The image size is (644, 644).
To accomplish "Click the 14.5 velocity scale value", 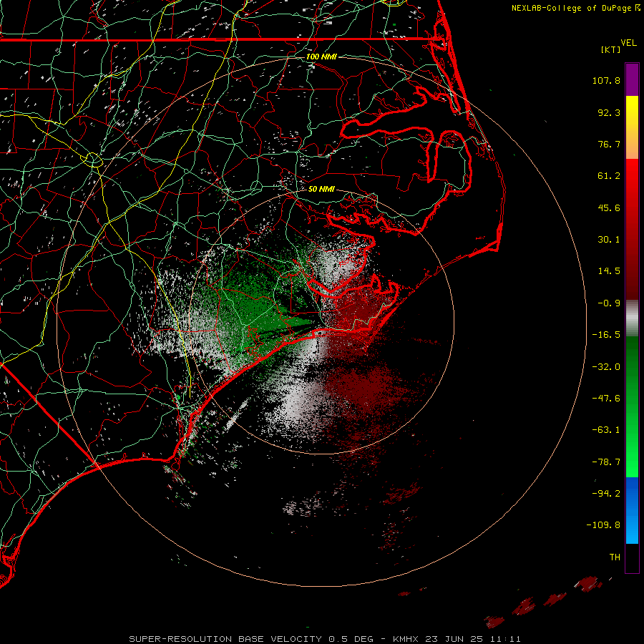I will pyautogui.click(x=609, y=271).
